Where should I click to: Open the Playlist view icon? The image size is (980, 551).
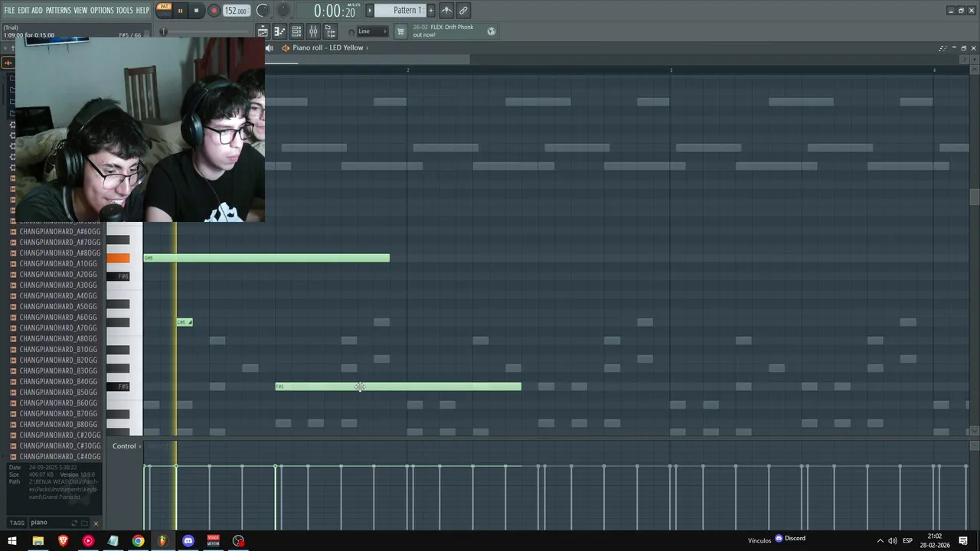[x=263, y=31]
